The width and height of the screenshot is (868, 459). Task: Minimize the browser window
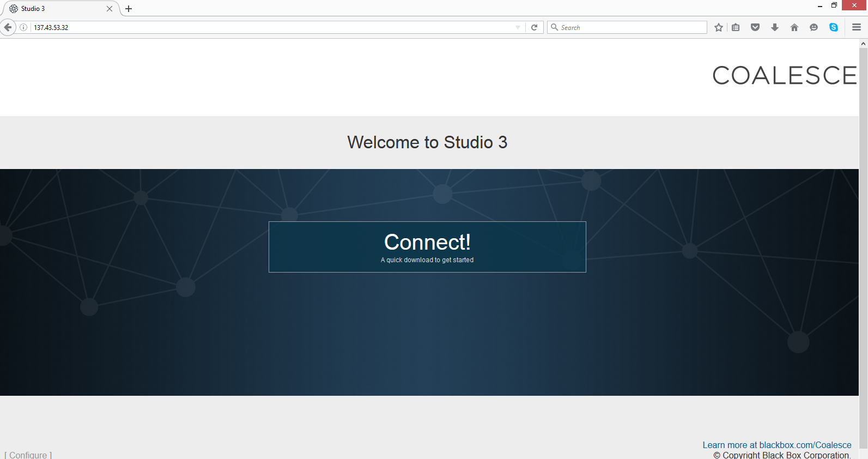[x=820, y=5]
